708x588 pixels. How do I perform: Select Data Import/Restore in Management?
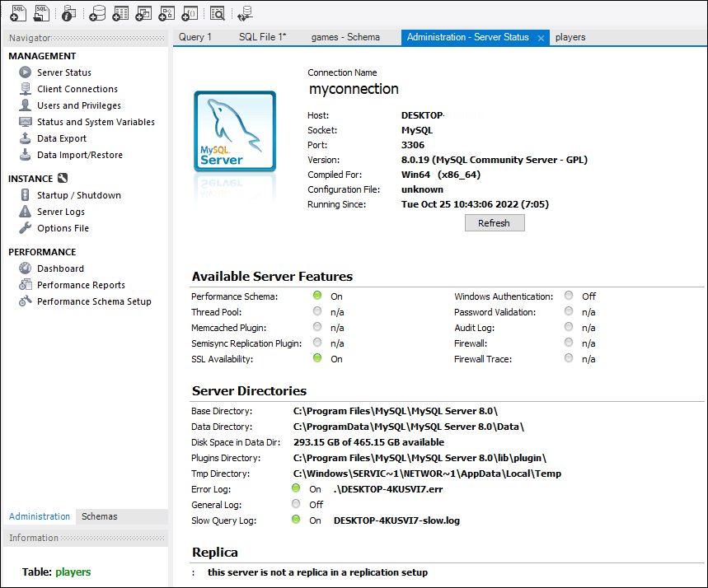79,155
